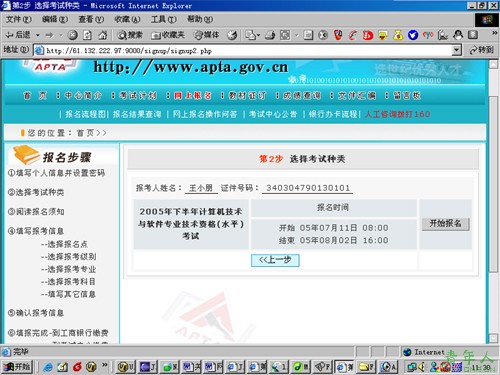Click the volume speaker tray icon
This screenshot has height=375, width=500.
[x=422, y=367]
